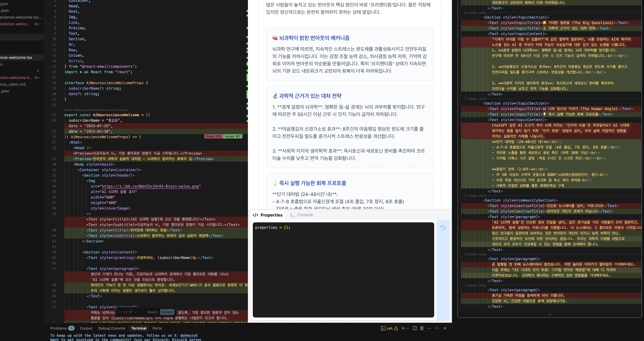Viewport: 644px width, 341px height.
Task: Reset properties using the circular undo icon
Action: [443, 228]
